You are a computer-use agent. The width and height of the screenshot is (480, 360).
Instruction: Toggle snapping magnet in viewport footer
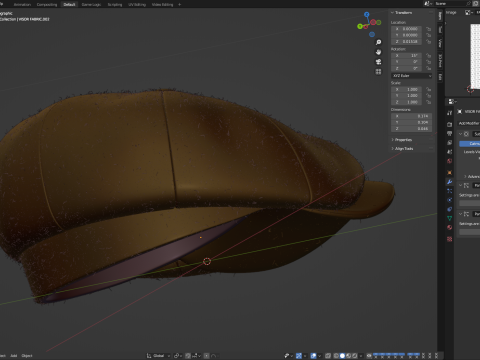[188, 356]
